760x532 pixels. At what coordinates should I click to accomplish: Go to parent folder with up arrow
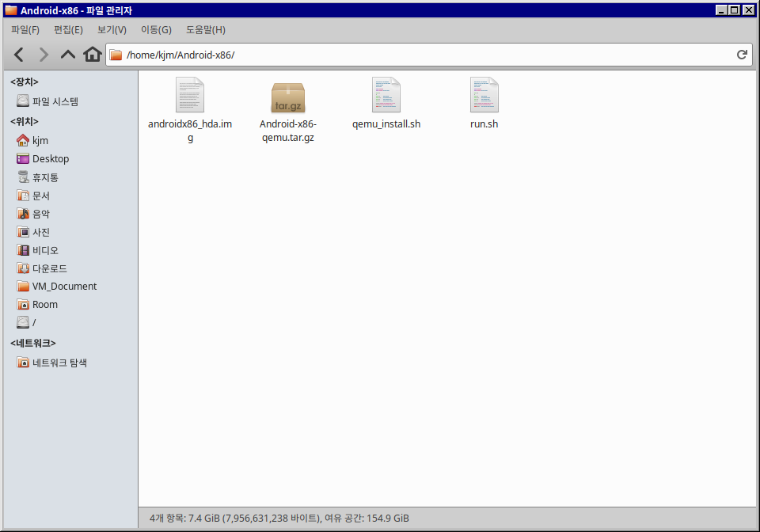(x=68, y=55)
